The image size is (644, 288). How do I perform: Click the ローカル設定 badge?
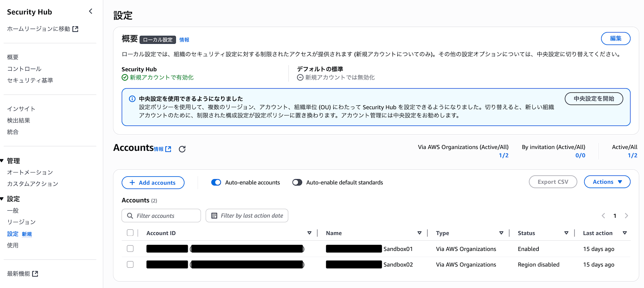pyautogui.click(x=158, y=40)
